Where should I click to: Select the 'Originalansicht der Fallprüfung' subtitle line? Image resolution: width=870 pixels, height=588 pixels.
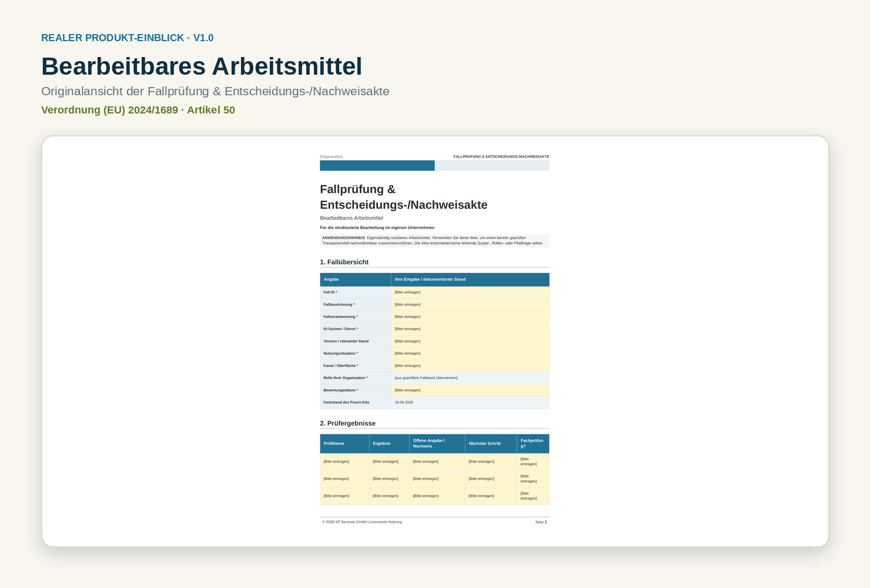click(x=215, y=91)
